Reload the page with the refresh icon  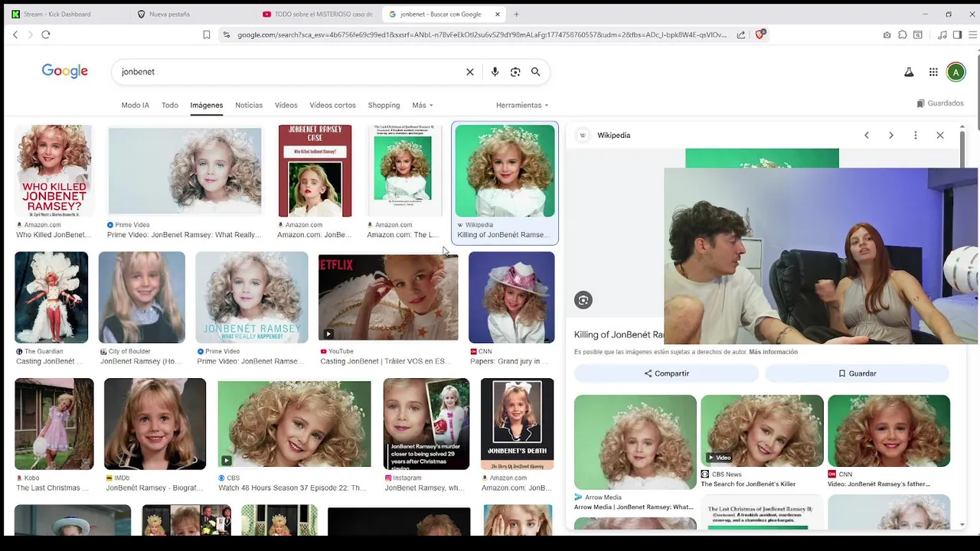(x=46, y=34)
